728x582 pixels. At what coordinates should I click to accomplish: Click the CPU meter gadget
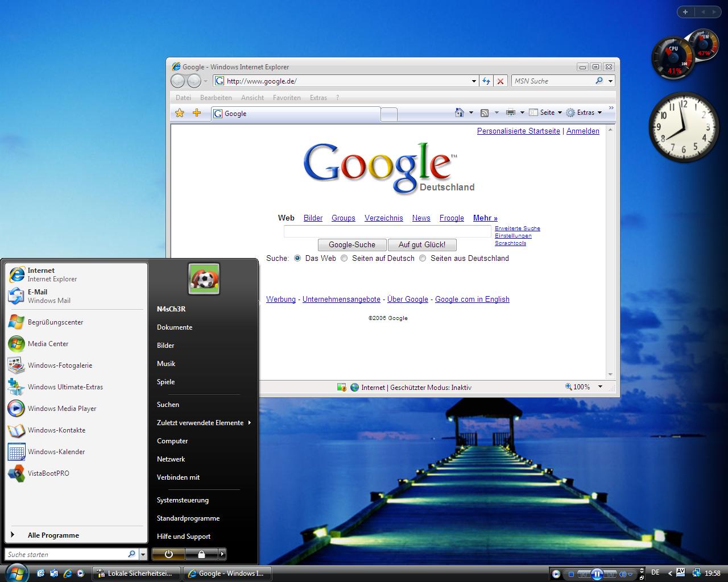(x=673, y=58)
